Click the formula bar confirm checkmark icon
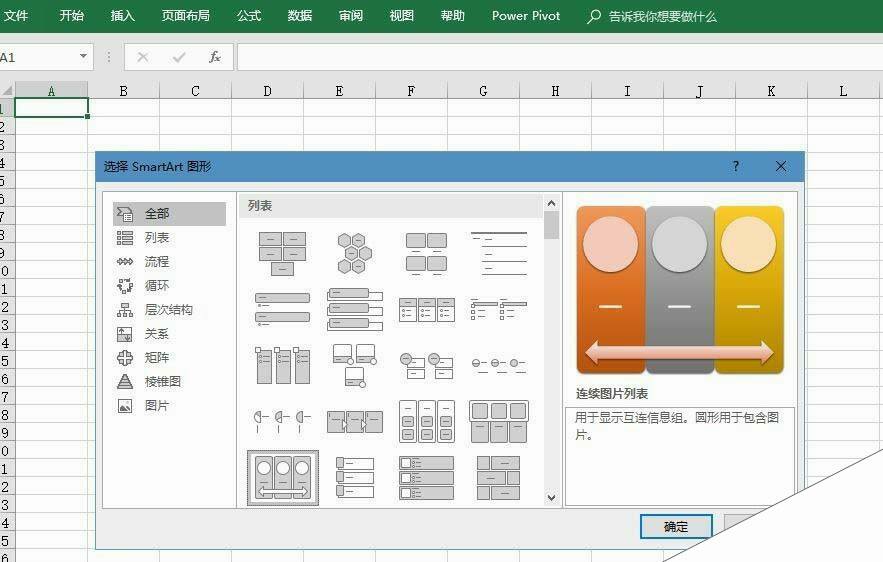This screenshot has width=883, height=562. click(179, 57)
